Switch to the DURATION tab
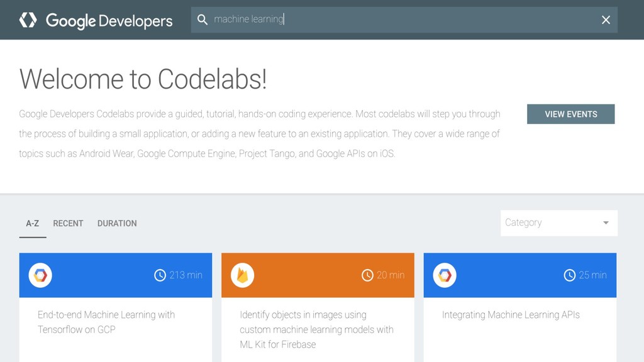 117,223
